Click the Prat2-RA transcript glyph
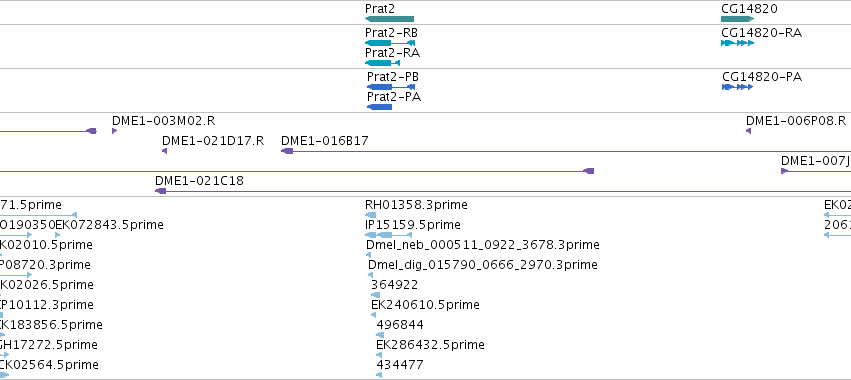This screenshot has height=380, width=851. (x=382, y=63)
